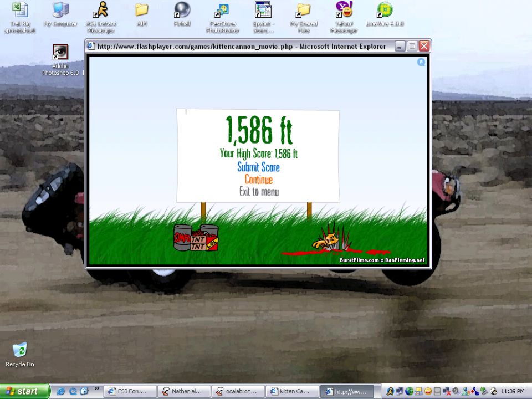The width and height of the screenshot is (532, 399).
Task: Close the Kitten Cannon Internet Explorer window
Action: [x=424, y=46]
